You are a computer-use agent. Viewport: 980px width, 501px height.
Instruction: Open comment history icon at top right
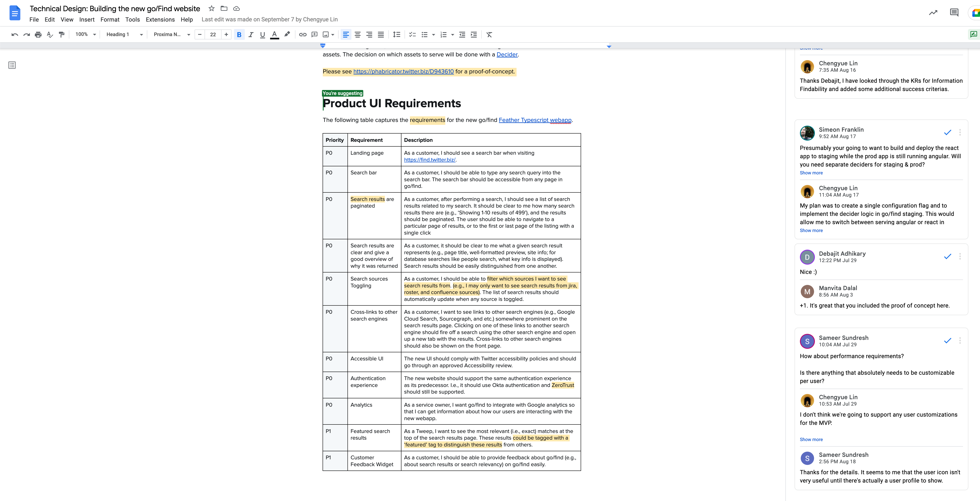(x=954, y=13)
